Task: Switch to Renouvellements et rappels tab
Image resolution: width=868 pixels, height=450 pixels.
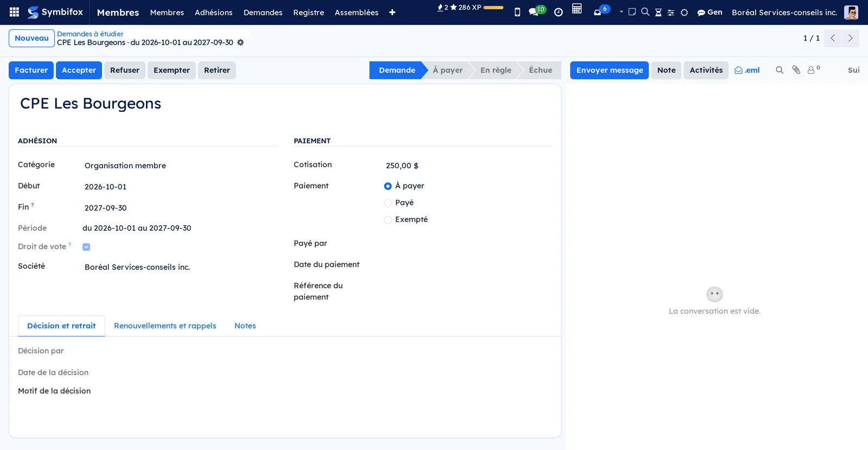Action: pos(165,326)
